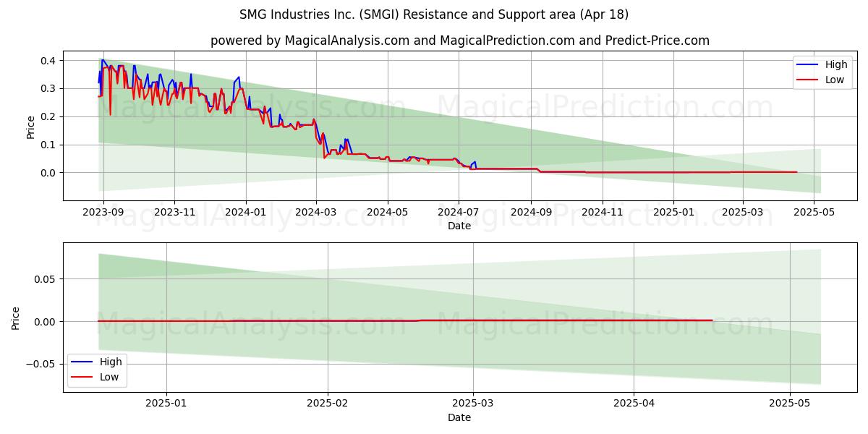Click the '0.1' y-axis tick in top chart
This screenshot has height=434, width=868.
coord(50,145)
